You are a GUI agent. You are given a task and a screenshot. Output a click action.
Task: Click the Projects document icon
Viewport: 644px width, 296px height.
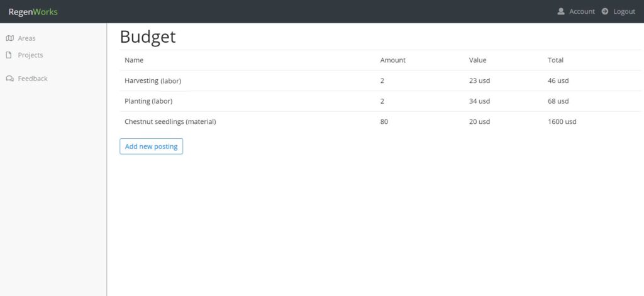pos(9,55)
